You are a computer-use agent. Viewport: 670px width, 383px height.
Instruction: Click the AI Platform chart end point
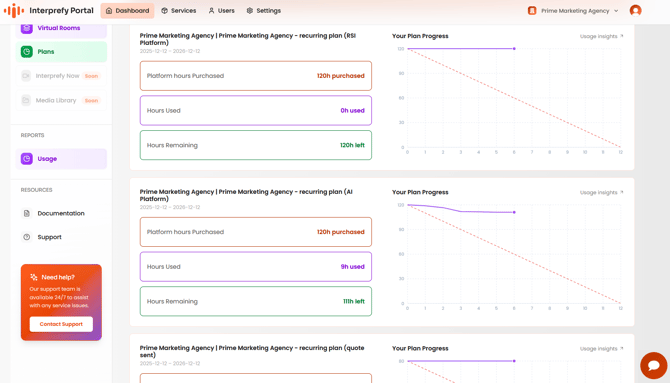point(514,212)
